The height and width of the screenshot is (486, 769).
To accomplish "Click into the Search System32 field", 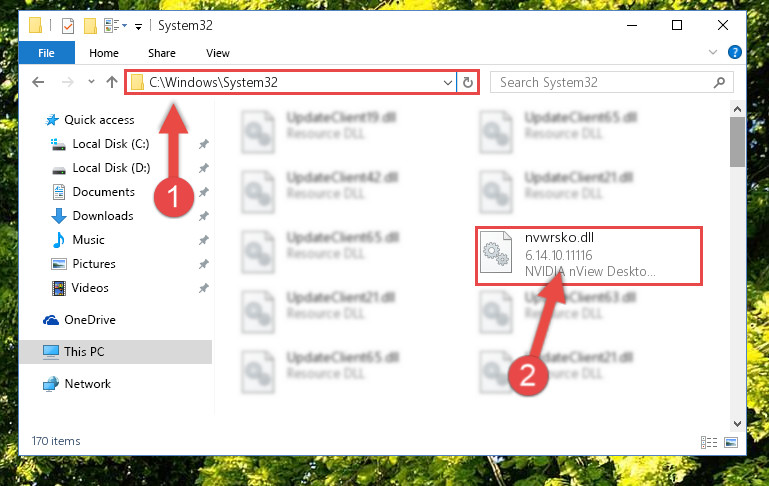I will click(603, 82).
